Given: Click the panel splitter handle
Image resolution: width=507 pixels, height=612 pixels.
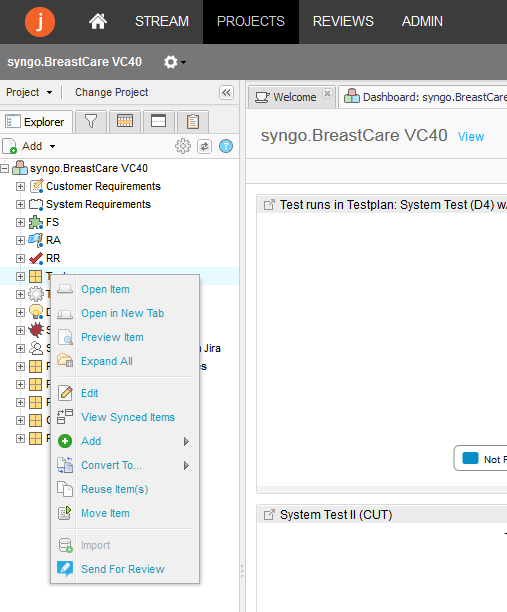Looking at the screenshot, I should coord(242,571).
